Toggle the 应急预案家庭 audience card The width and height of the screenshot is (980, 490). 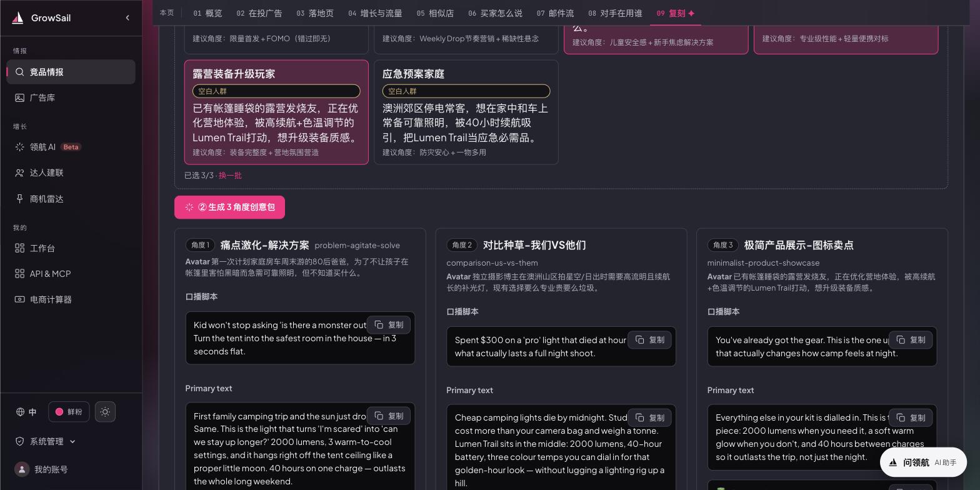pos(466,112)
